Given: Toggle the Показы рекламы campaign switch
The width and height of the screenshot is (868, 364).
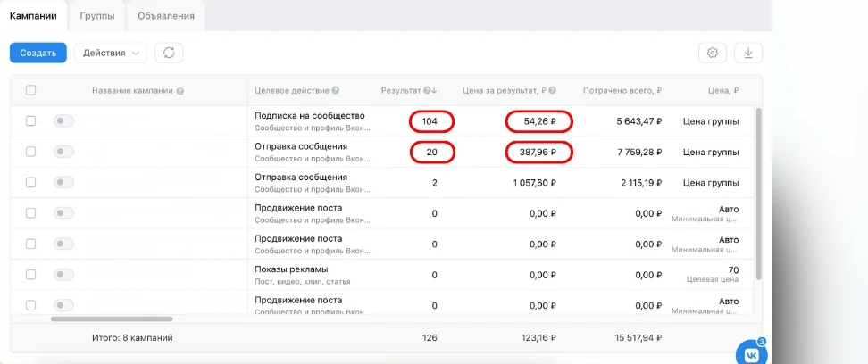Looking at the screenshot, I should point(63,275).
